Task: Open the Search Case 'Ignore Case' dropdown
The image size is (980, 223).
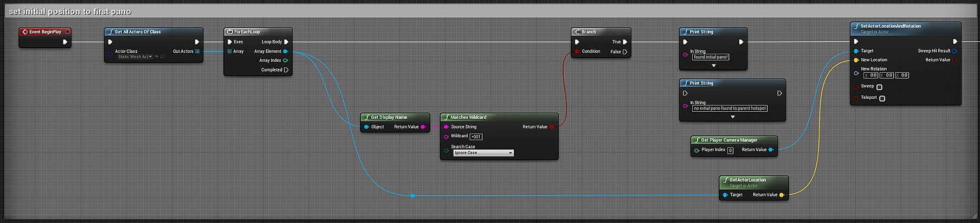Action: click(483, 153)
